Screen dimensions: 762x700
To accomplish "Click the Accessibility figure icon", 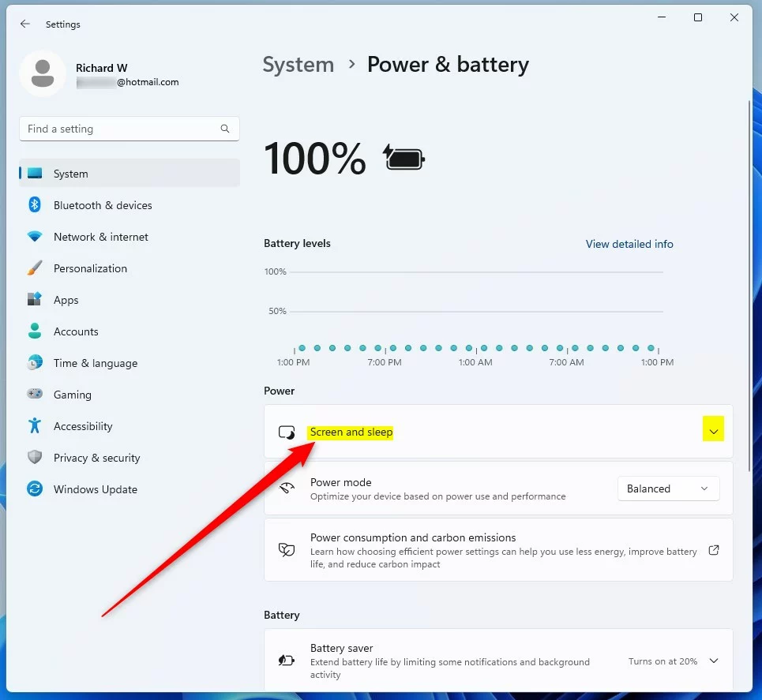I will 35,425.
